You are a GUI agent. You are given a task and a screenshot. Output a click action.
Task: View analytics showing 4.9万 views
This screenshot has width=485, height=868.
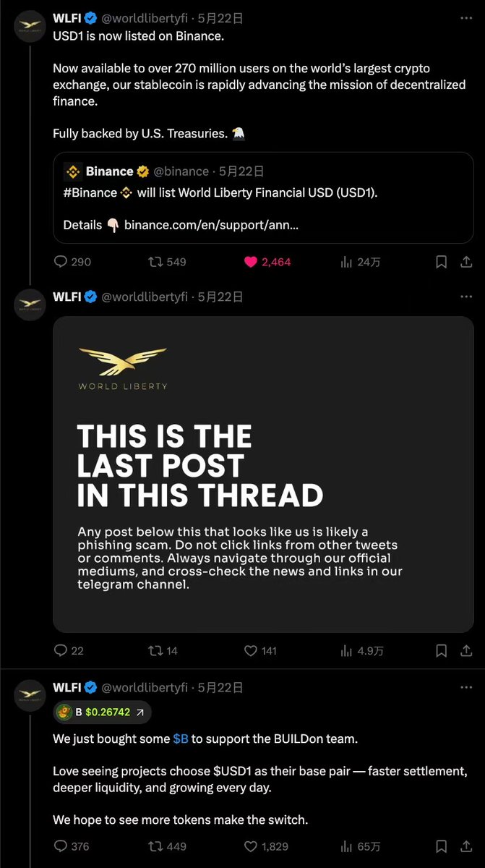361,651
